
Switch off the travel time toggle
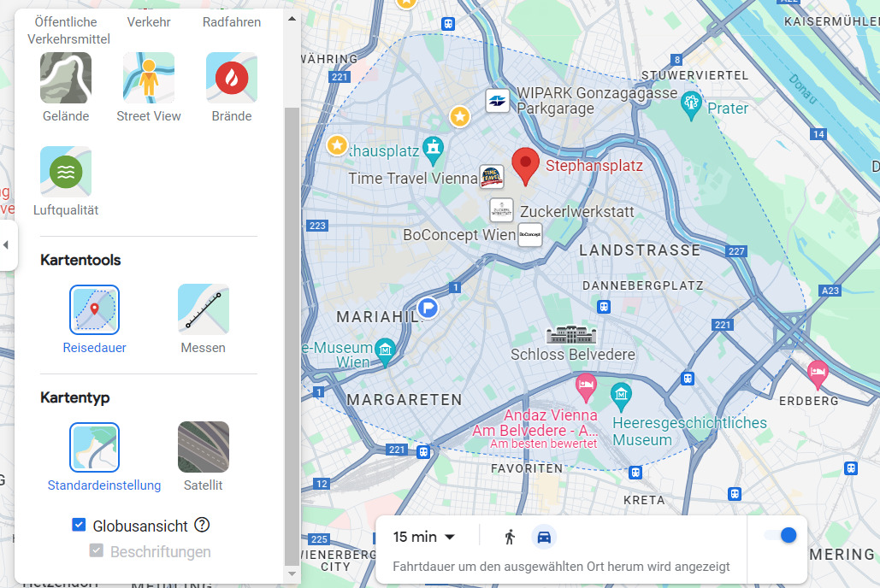pos(781,535)
